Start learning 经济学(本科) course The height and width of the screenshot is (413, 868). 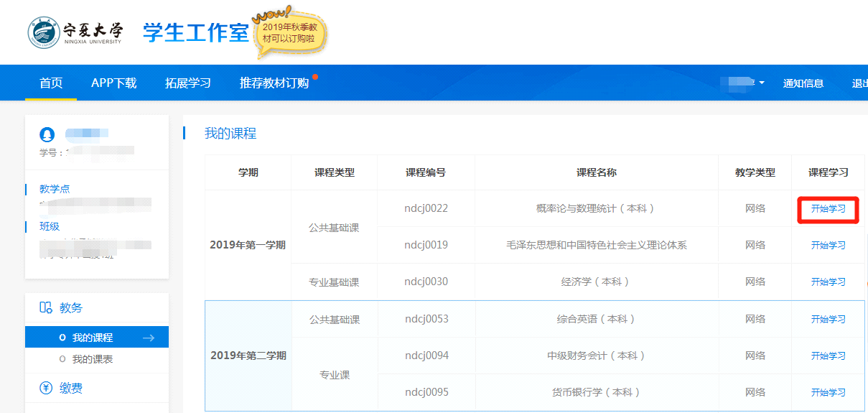[828, 282]
